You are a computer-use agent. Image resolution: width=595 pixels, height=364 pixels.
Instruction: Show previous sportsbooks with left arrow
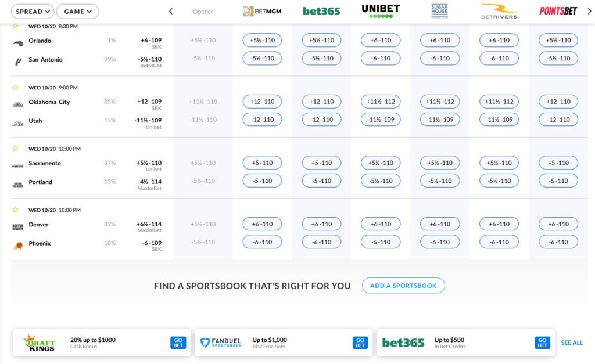coord(171,12)
